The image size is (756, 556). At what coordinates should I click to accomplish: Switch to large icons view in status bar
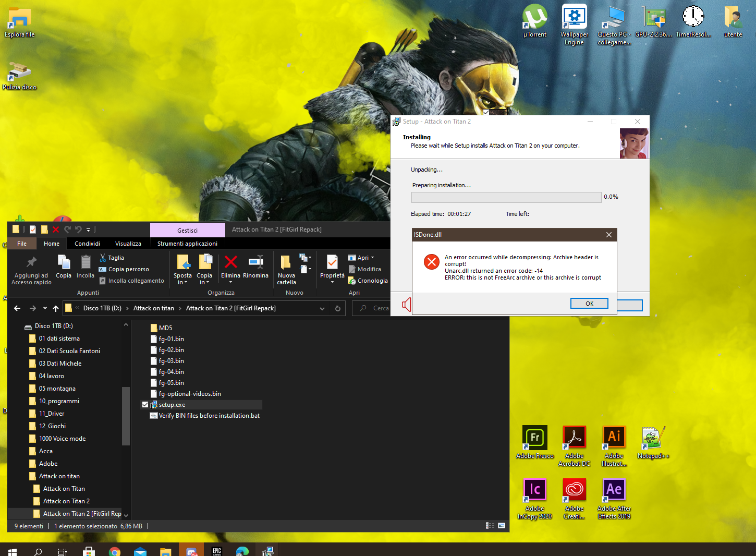coord(502,526)
